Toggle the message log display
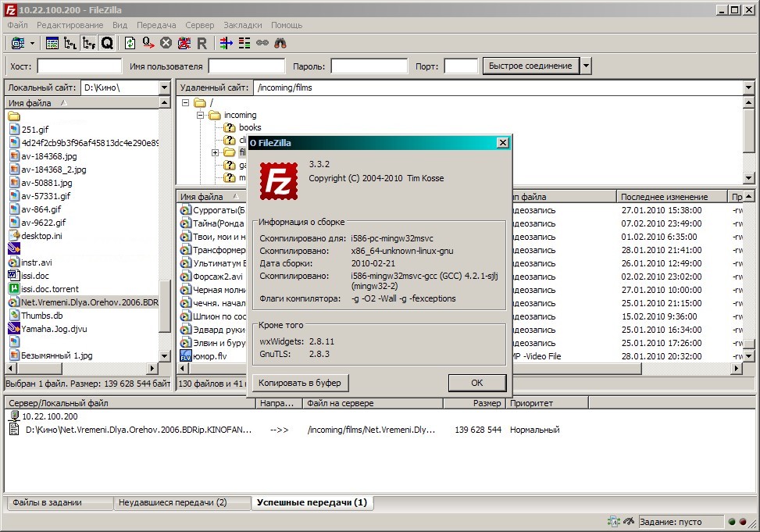This screenshot has width=760, height=532. pyautogui.click(x=52, y=43)
